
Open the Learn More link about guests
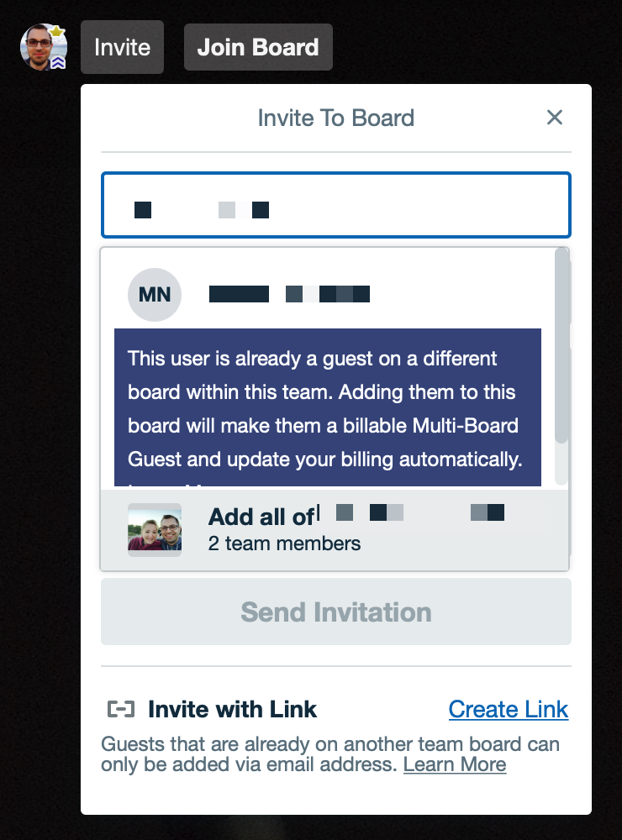point(455,764)
